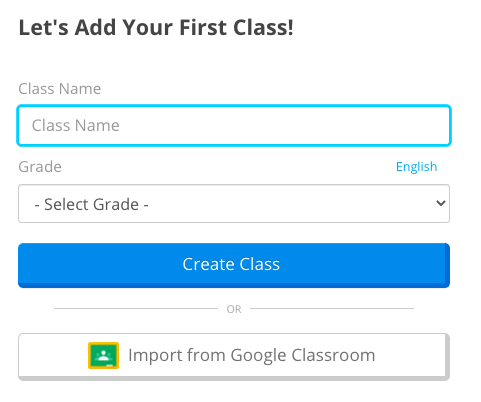The image size is (481, 402).
Task: Click "Import from Google Classroom" label text
Action: click(252, 355)
